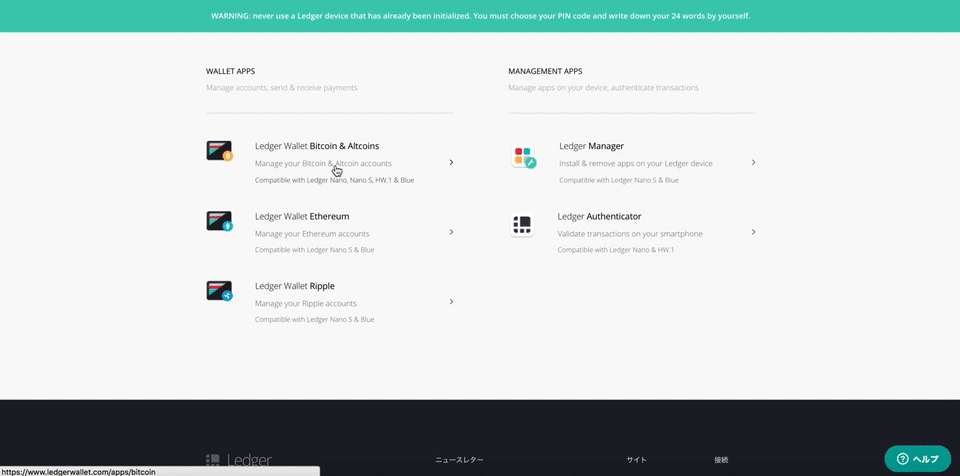
Task: Open the Ledger Authenticator app icon
Action: tap(522, 225)
